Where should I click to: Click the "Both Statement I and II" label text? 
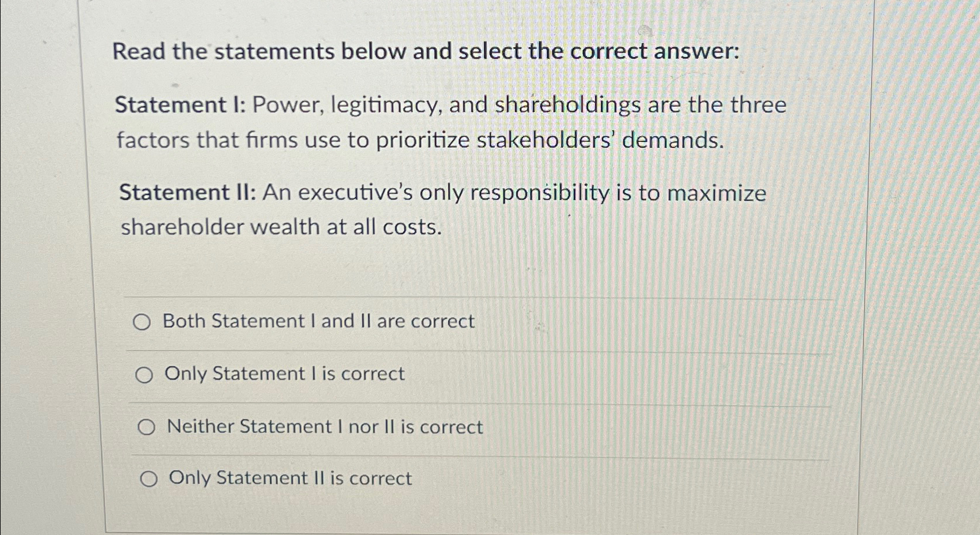tap(319, 321)
